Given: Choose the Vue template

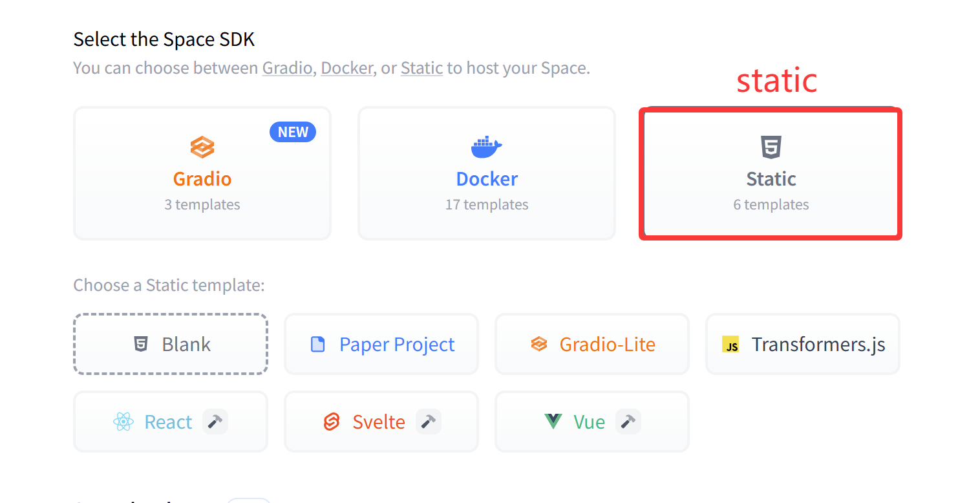Looking at the screenshot, I should (x=592, y=422).
